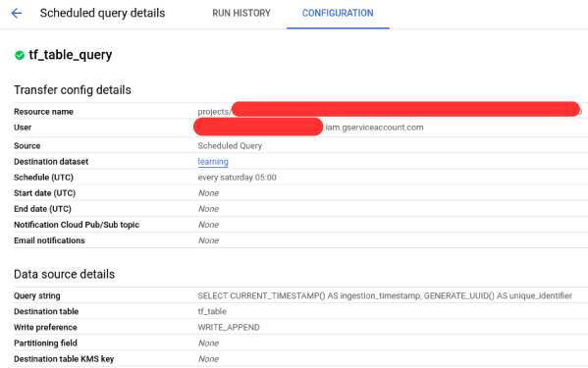Click the Data source details heading
588x368 pixels.
pyautogui.click(x=64, y=274)
